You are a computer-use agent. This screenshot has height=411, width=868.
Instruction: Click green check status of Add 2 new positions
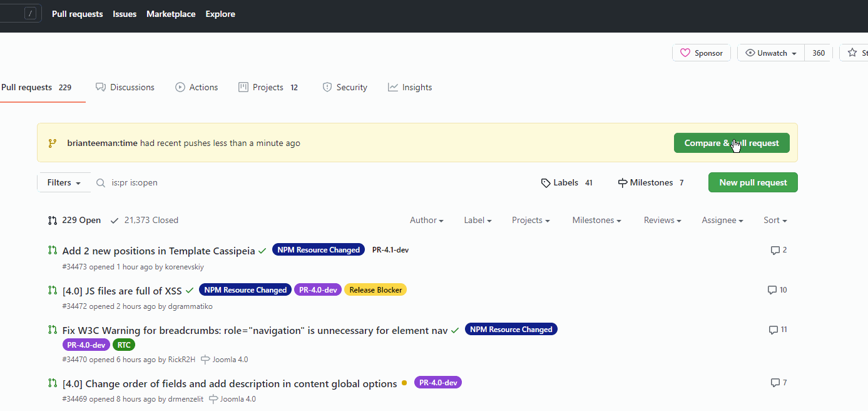point(262,251)
